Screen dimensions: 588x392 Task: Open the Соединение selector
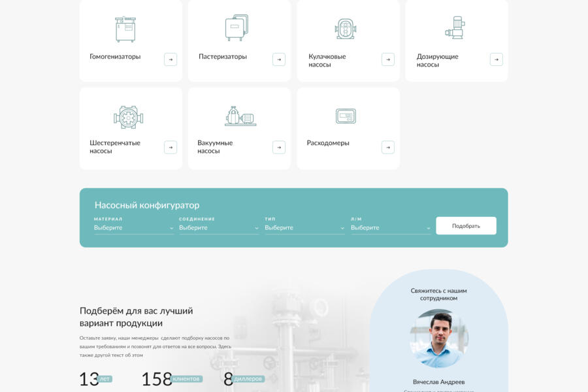[218, 228]
